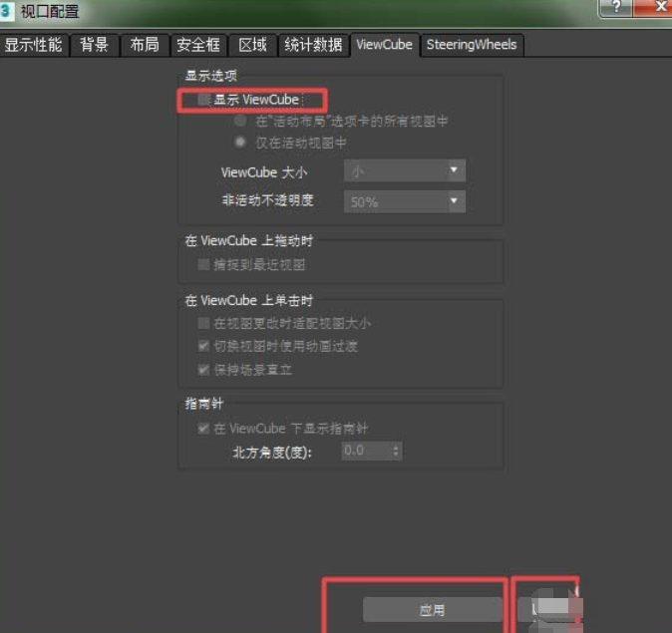
Task: Select the all-views 活动布局 radio option
Action: (240, 121)
